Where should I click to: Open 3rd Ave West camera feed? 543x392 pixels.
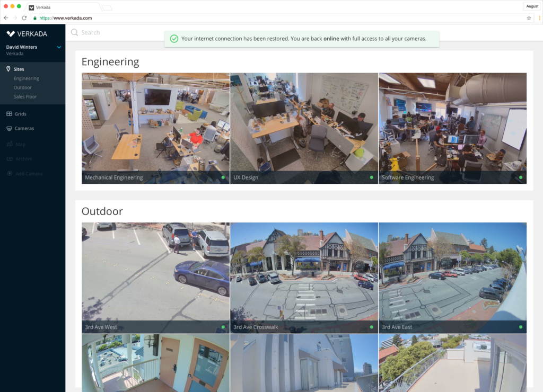(x=155, y=278)
